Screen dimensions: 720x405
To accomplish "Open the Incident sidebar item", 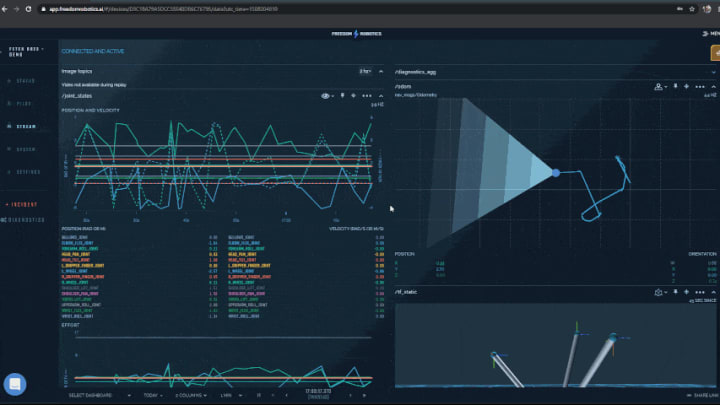I will tap(24, 204).
